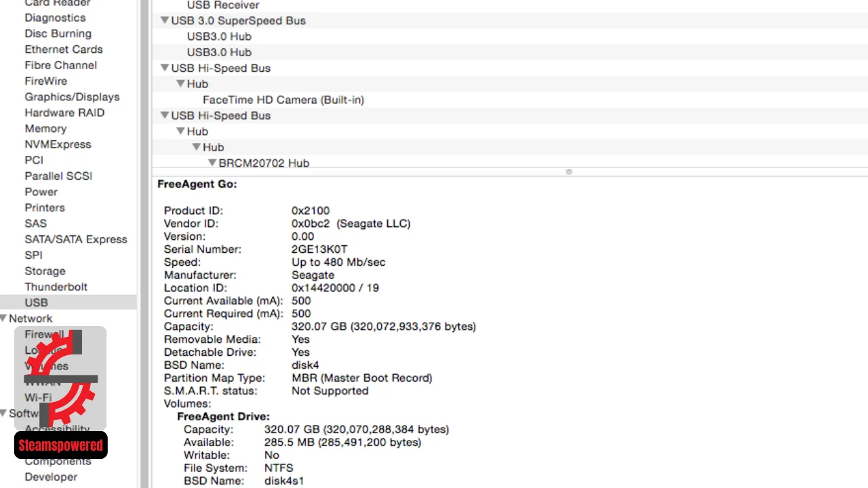Open NVMExpress in the sidebar

58,144
